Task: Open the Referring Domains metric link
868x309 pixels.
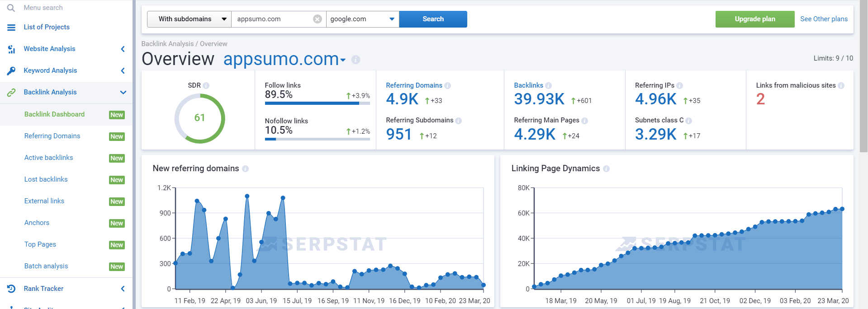Action: (414, 85)
